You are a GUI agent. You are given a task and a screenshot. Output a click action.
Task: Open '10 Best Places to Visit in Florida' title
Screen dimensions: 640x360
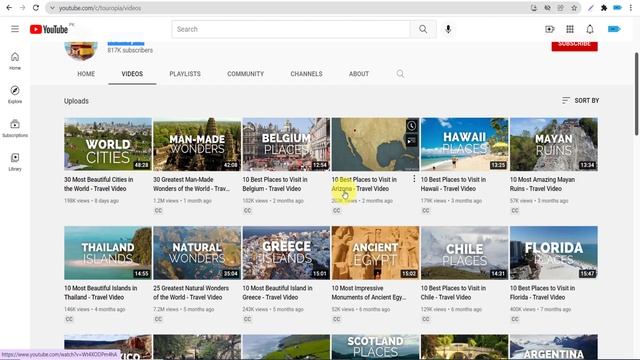pos(542,293)
